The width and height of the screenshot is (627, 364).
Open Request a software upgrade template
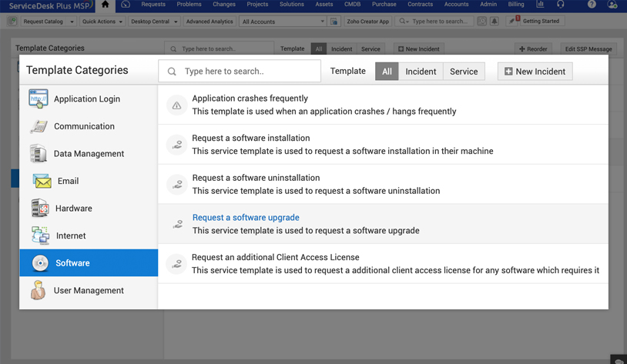pos(246,218)
